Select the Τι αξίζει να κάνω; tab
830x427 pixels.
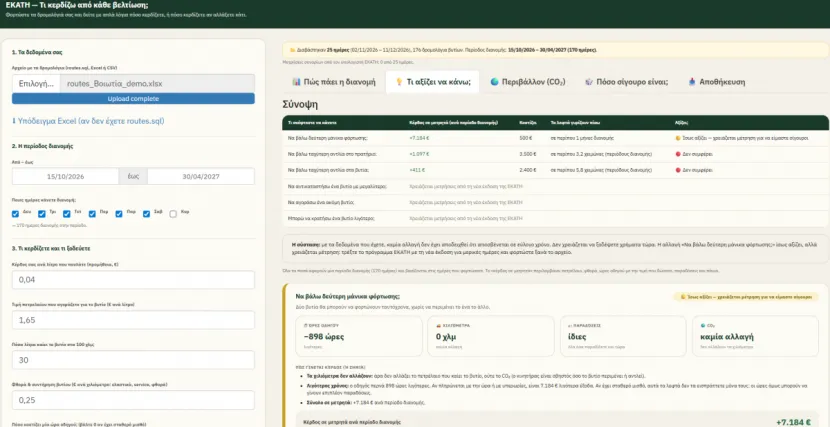click(432, 82)
